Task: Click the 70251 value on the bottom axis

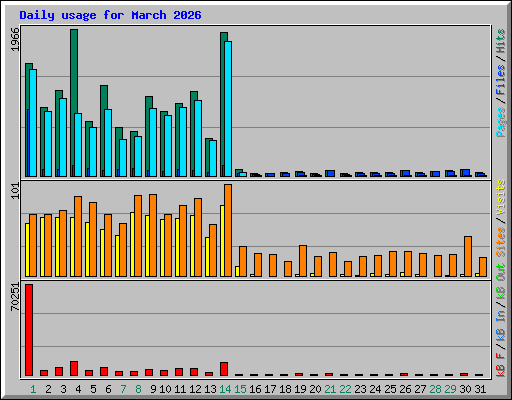Action: [x=15, y=296]
